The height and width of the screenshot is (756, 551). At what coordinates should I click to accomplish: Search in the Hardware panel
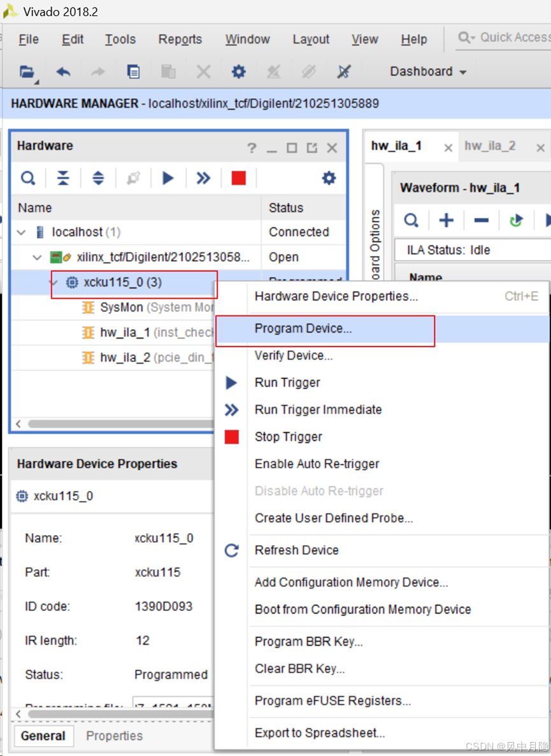point(28,178)
